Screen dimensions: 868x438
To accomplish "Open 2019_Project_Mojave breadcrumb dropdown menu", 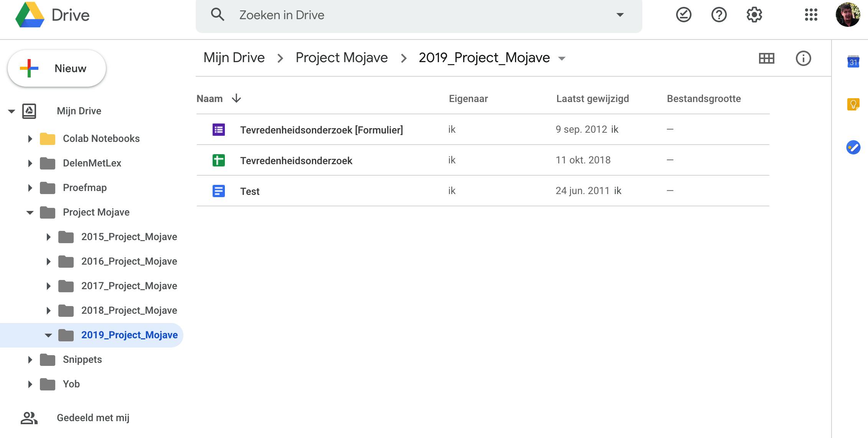I will point(562,59).
